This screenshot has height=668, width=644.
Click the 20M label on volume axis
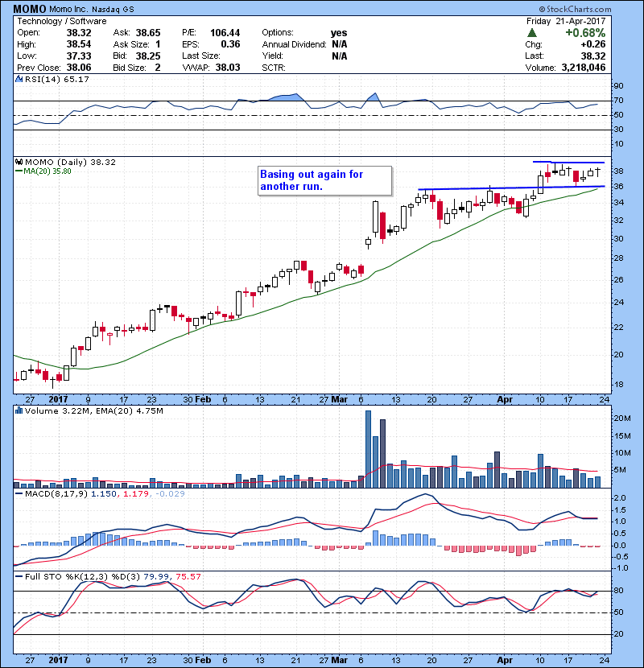621,419
